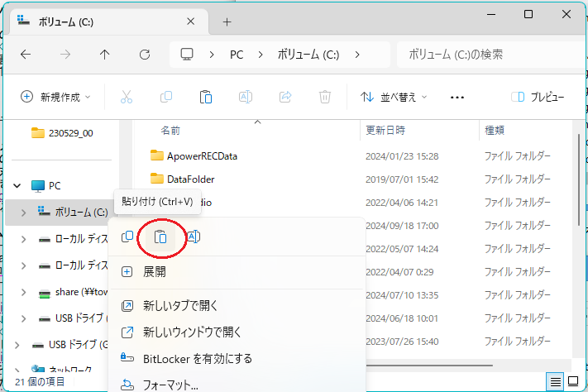Click PC in the address bar breadcrumb

click(x=237, y=55)
